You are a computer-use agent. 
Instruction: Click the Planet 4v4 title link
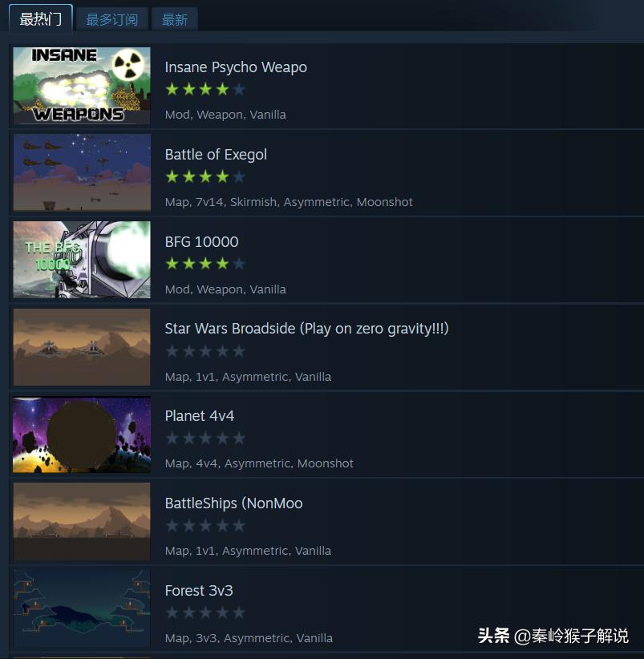200,416
